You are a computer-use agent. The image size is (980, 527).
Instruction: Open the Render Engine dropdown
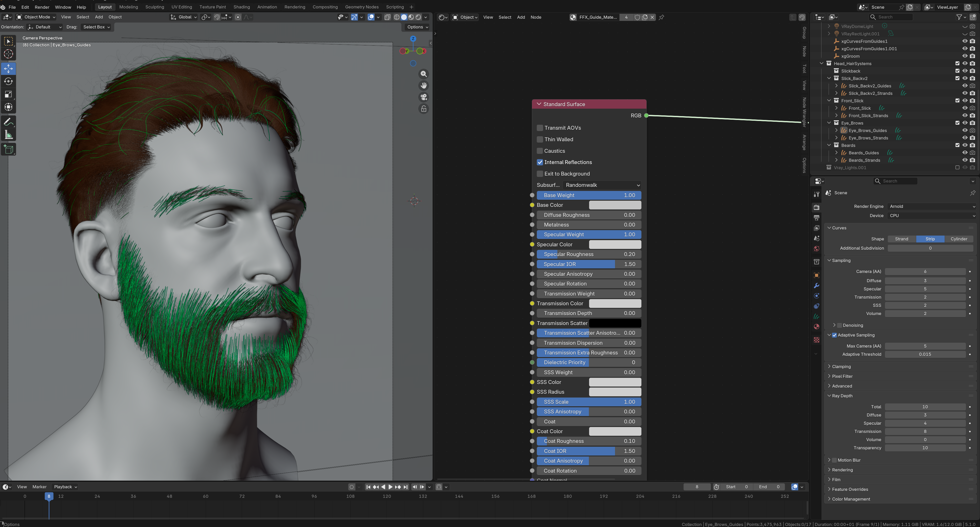(x=932, y=206)
